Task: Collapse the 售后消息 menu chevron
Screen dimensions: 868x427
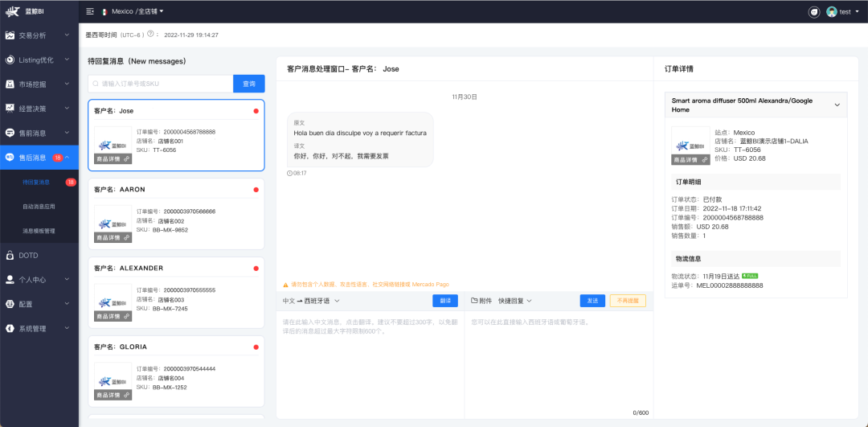Action: tap(67, 158)
